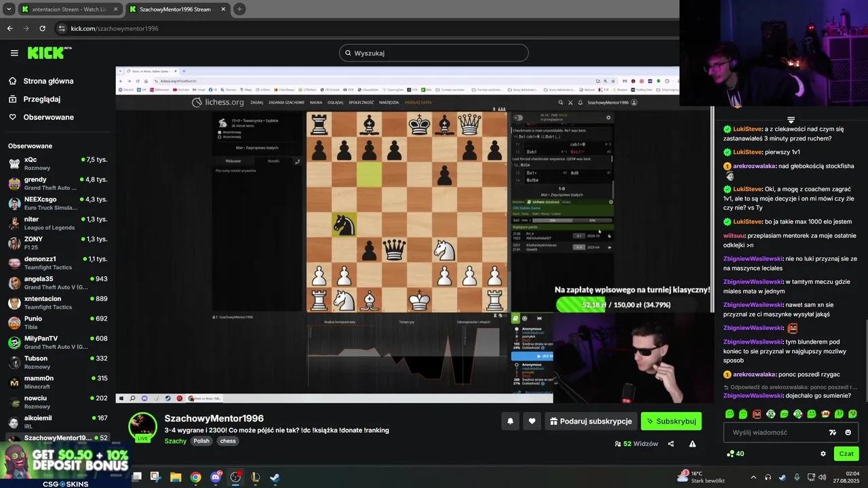
Task: Focus the Wyszukaj search field
Action: point(434,53)
